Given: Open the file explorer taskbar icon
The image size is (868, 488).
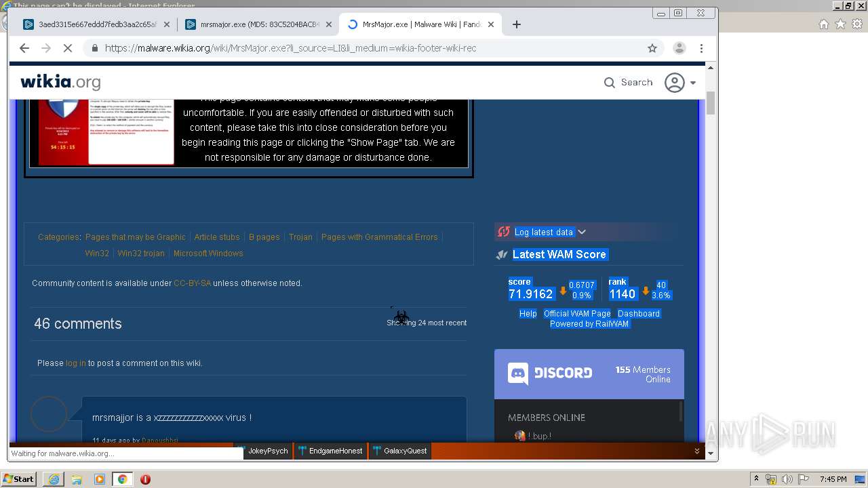Looking at the screenshot, I should [x=77, y=479].
